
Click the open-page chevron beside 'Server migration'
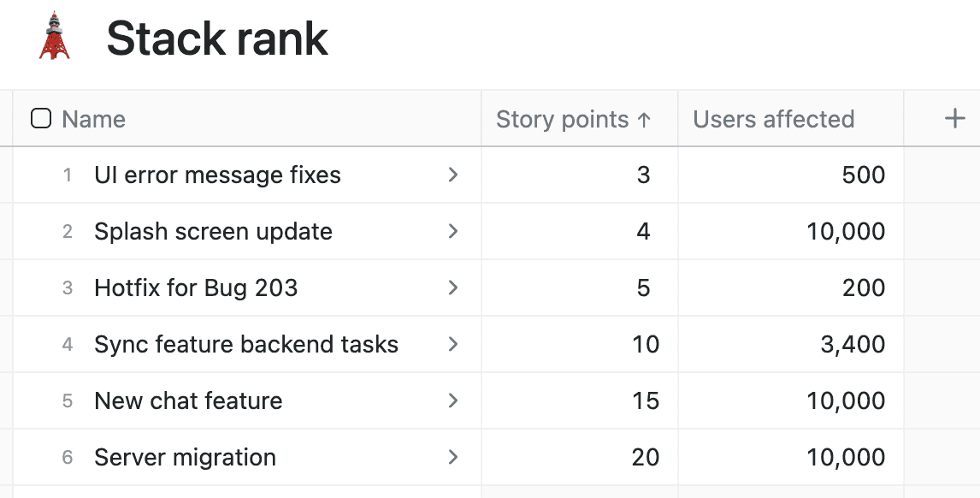click(454, 457)
